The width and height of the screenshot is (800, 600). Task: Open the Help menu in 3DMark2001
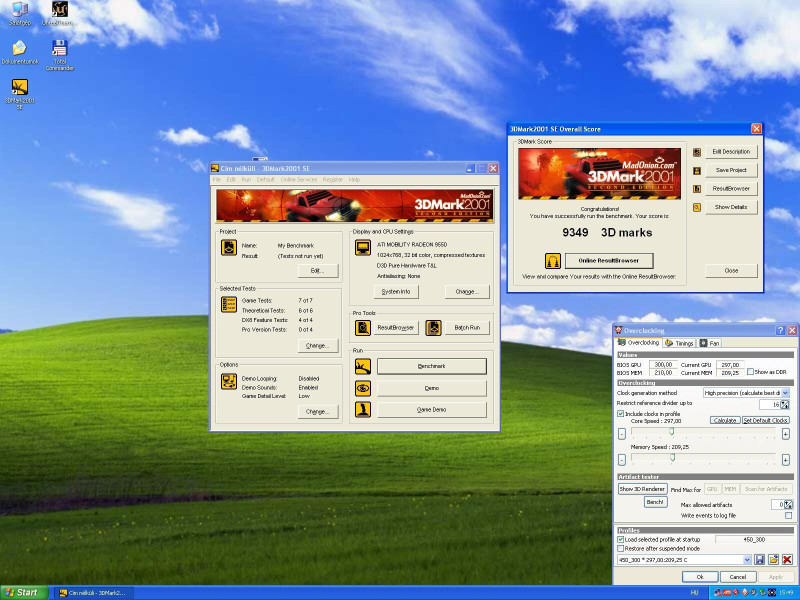(354, 180)
